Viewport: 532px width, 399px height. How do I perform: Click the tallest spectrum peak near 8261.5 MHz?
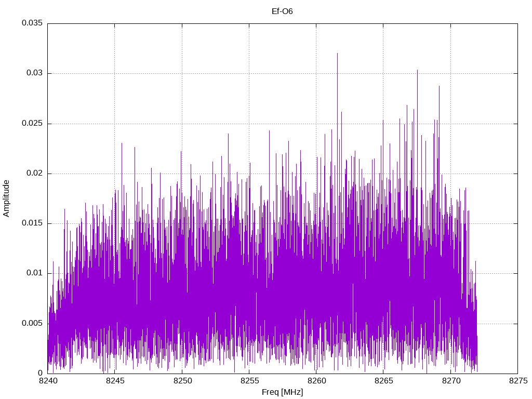point(337,54)
